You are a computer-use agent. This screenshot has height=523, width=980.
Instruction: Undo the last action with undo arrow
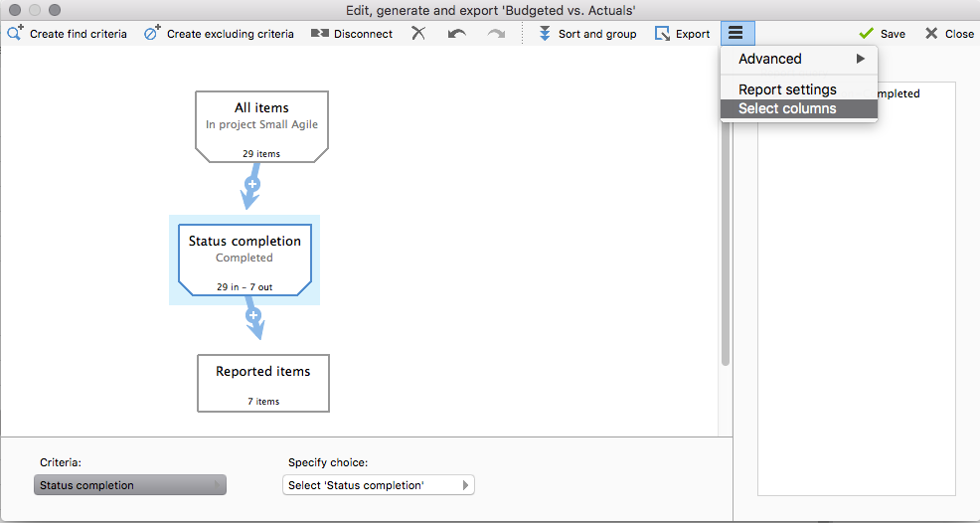(x=456, y=33)
